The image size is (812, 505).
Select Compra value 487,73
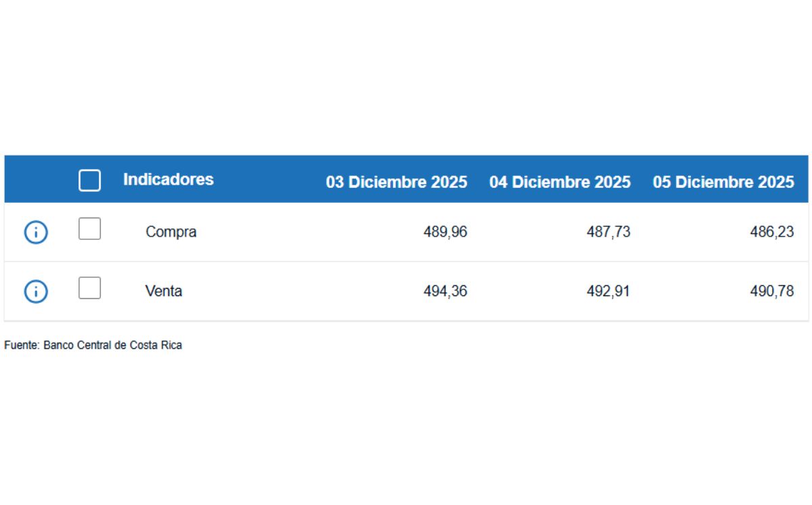click(x=608, y=232)
